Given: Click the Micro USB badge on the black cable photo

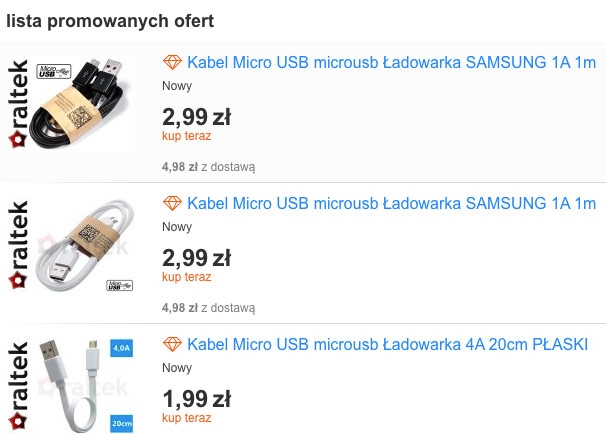Looking at the screenshot, I should point(50,71).
